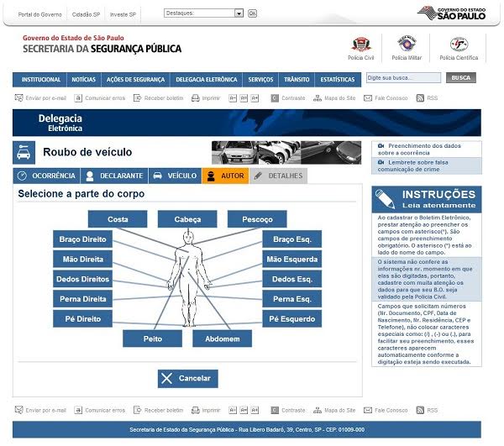
Task: Click the search input field
Action: tap(402, 78)
